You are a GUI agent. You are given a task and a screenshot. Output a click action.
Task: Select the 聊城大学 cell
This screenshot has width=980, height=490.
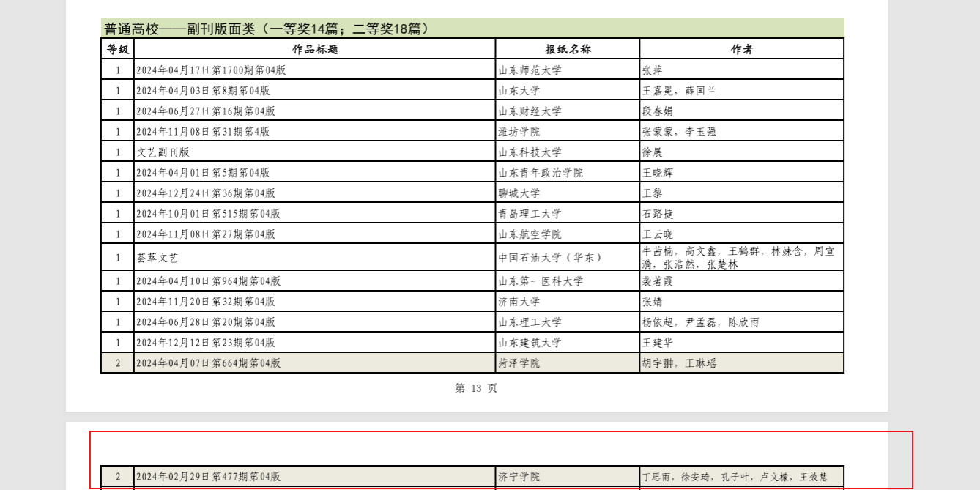519,193
